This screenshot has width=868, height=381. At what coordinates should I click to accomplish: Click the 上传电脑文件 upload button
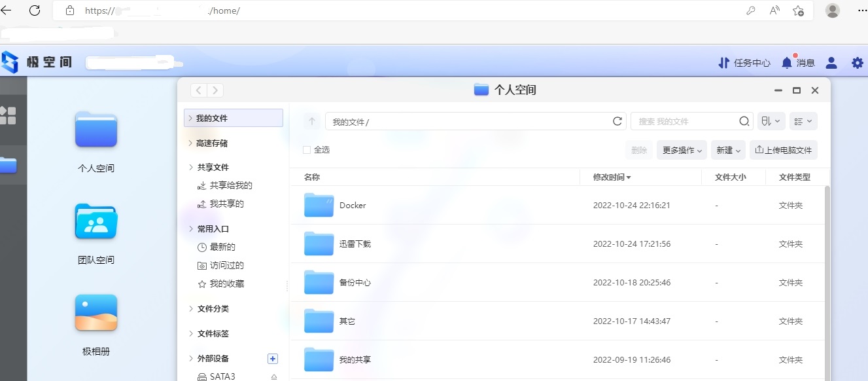coord(783,150)
